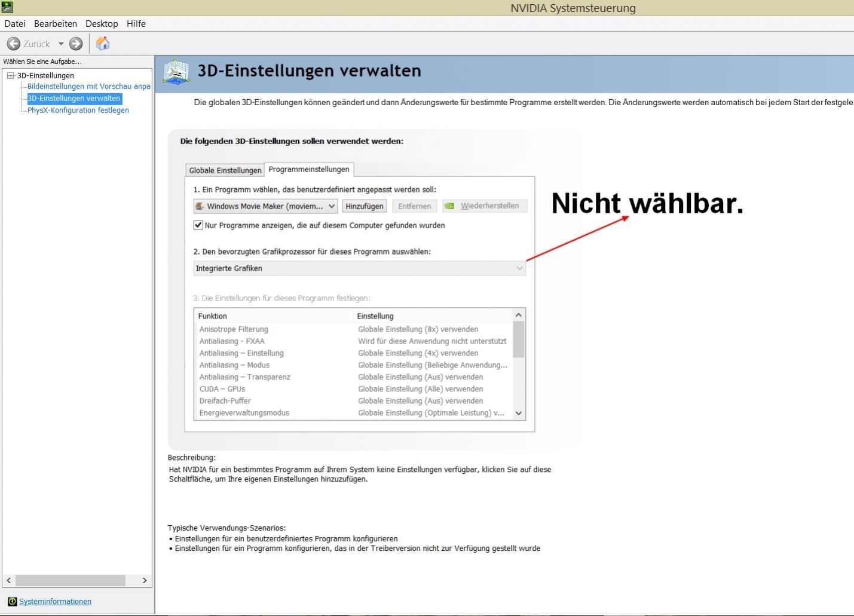The width and height of the screenshot is (854, 616).
Task: Click Globale Einstellung (Optimale Leistung) value
Action: (x=431, y=413)
